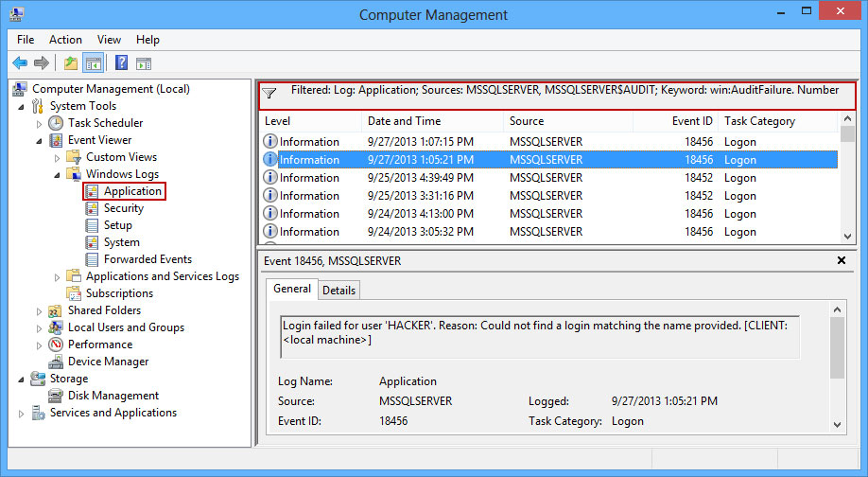Click the Local Users and Groups icon
Viewport: 868px width, 477px height.
point(56,327)
